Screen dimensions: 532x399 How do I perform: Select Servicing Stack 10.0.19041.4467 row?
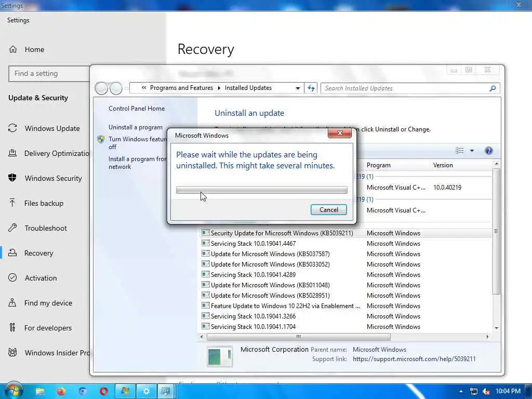tap(346, 244)
